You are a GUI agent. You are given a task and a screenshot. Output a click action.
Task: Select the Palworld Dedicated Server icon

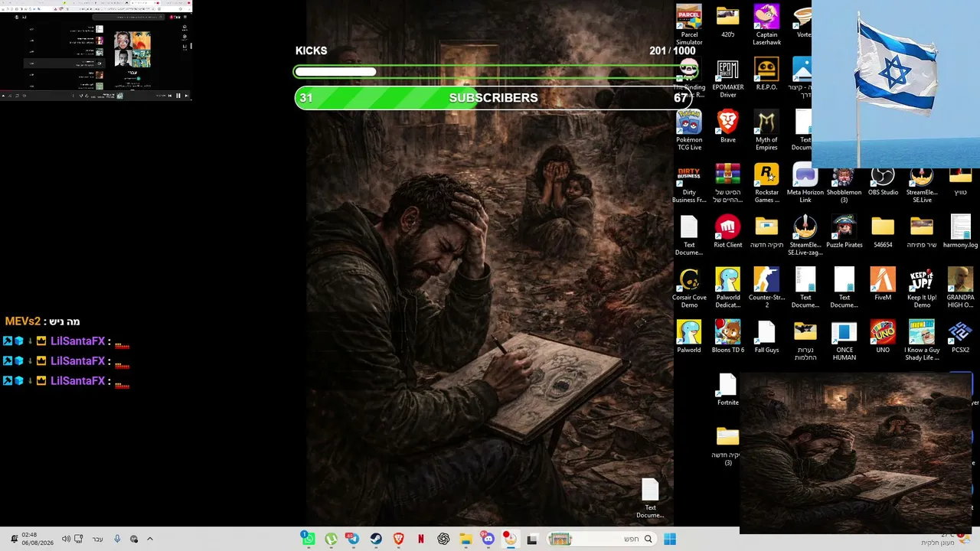click(727, 288)
